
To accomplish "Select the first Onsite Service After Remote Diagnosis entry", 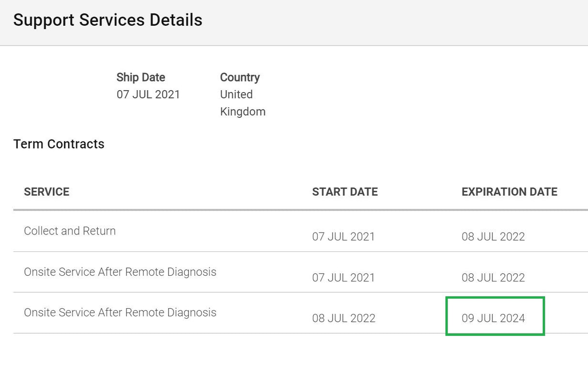I will click(x=120, y=272).
